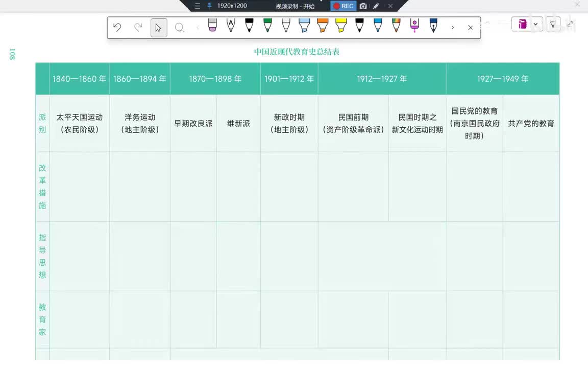This screenshot has width=588, height=368.
Task: Click the 共产党的教育 cell
Action: click(531, 123)
